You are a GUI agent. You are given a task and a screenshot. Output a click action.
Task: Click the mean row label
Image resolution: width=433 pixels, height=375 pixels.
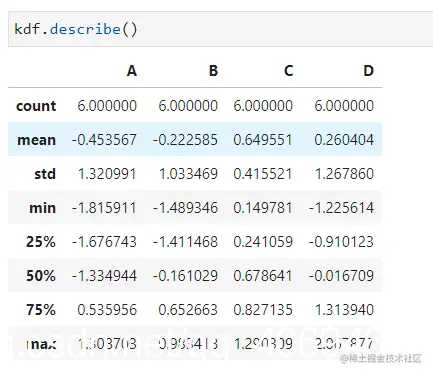pyautogui.click(x=36, y=140)
